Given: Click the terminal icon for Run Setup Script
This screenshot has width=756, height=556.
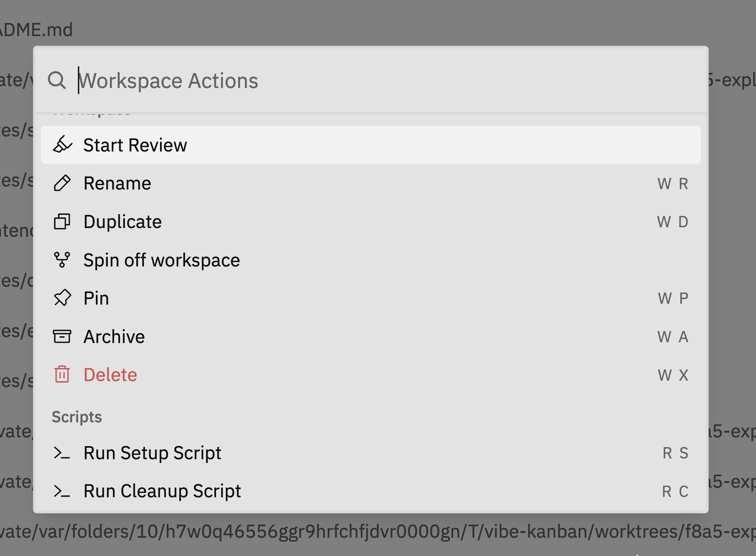Looking at the screenshot, I should (62, 452).
